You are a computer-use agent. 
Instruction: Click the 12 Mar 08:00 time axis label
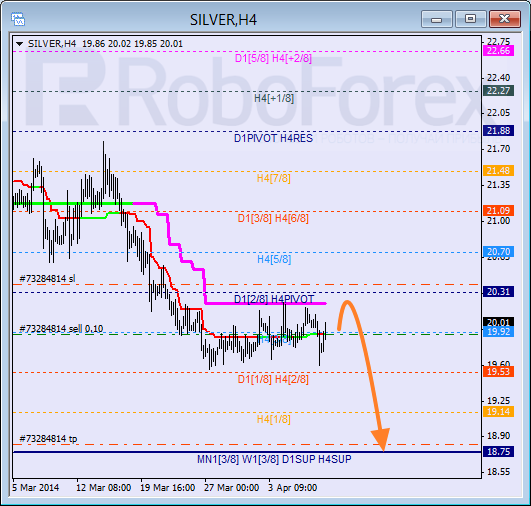[x=104, y=488]
